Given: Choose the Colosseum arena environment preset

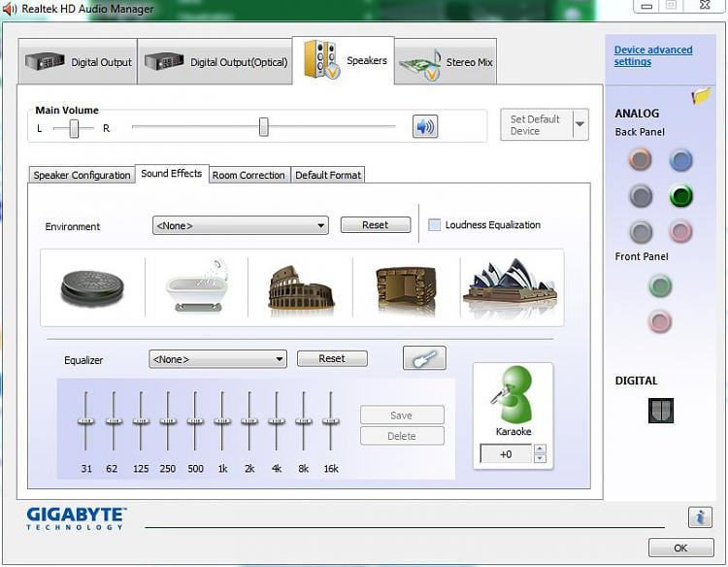Looking at the screenshot, I should click(301, 287).
